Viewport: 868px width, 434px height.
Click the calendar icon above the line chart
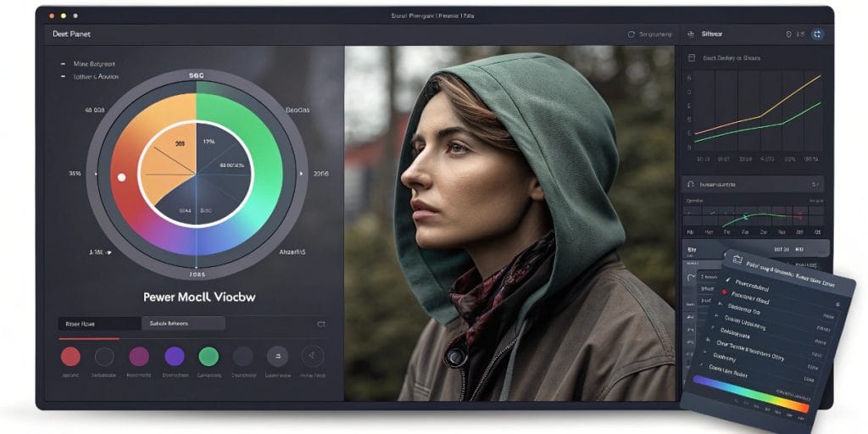[691, 58]
